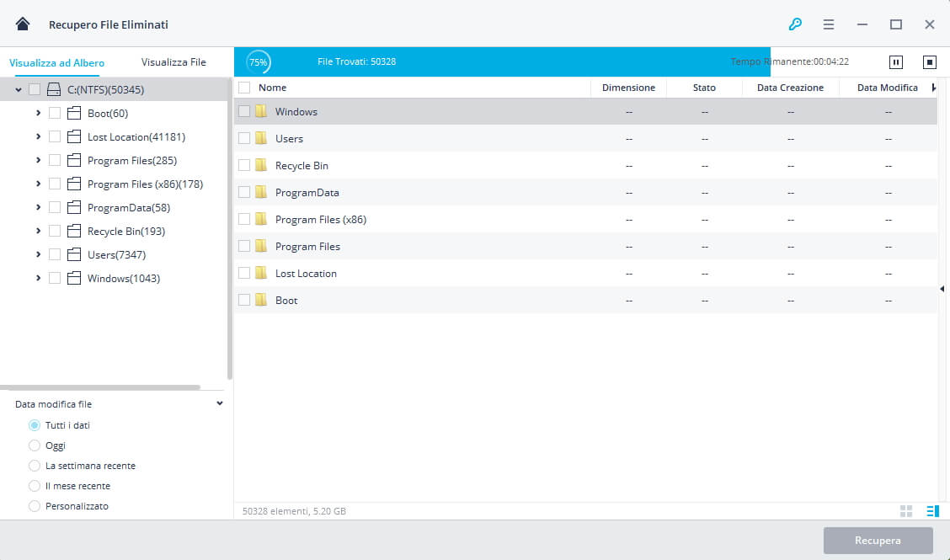Viewport: 950px width, 560px height.
Task: Stop the scan
Action: tap(930, 61)
